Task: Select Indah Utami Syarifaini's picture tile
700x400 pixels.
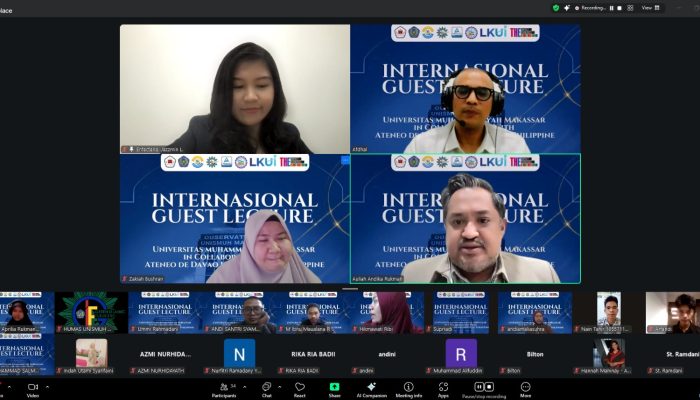Action: pyautogui.click(x=91, y=354)
